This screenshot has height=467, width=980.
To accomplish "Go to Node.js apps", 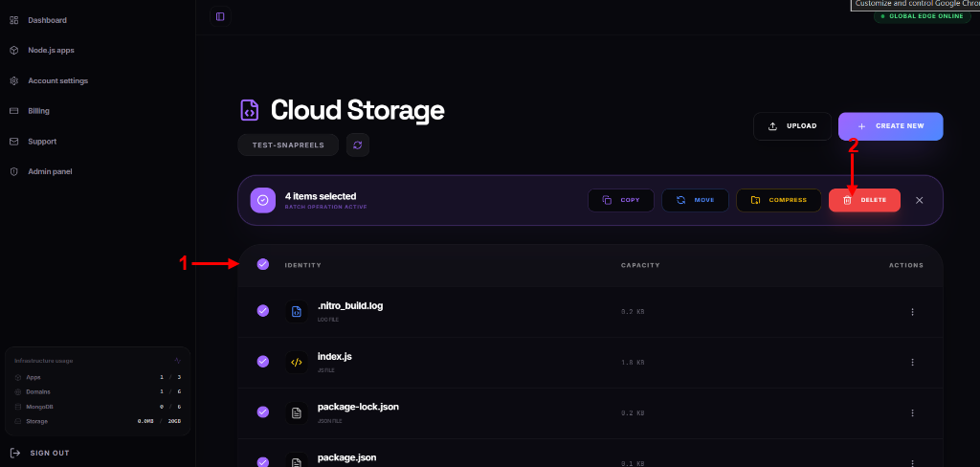I will coord(51,50).
